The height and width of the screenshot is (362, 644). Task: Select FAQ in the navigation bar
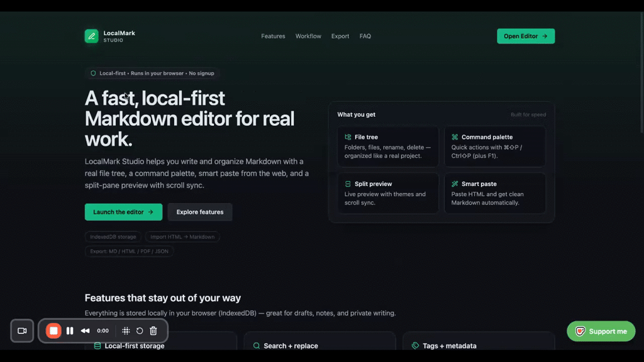tap(365, 36)
